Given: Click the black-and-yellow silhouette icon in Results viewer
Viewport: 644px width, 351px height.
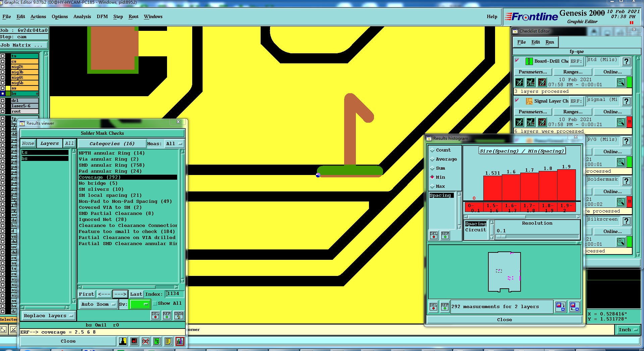Looking at the screenshot, I should click(123, 341).
